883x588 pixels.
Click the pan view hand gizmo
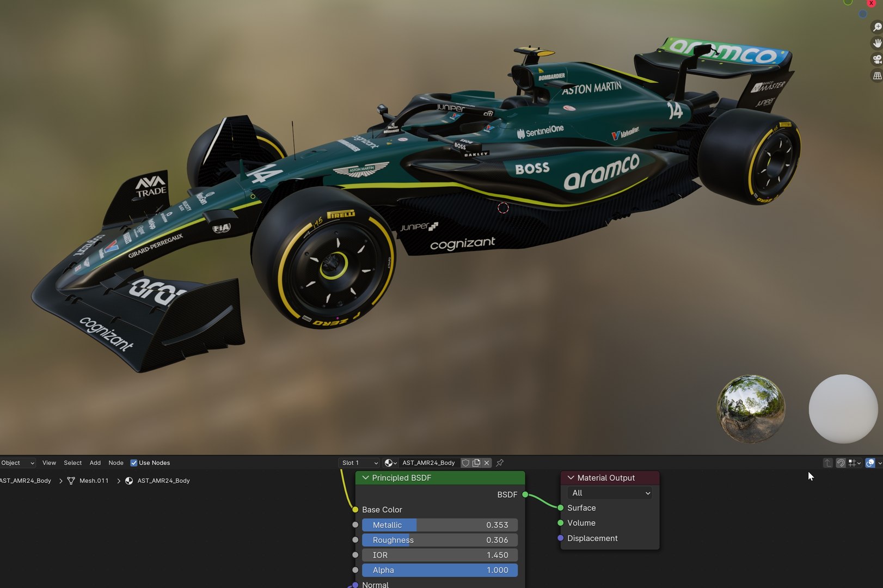click(x=877, y=43)
